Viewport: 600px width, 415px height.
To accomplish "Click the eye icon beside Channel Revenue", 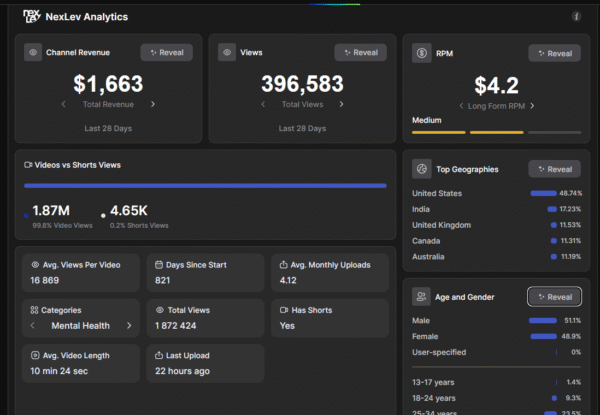I will tap(34, 52).
